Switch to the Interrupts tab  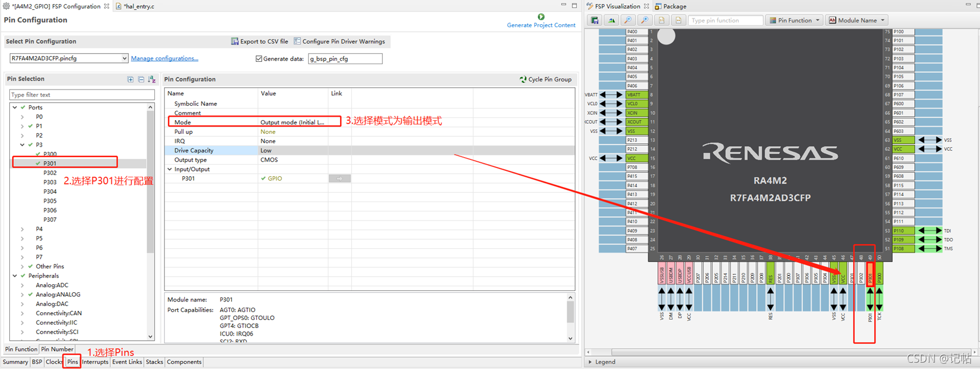95,362
